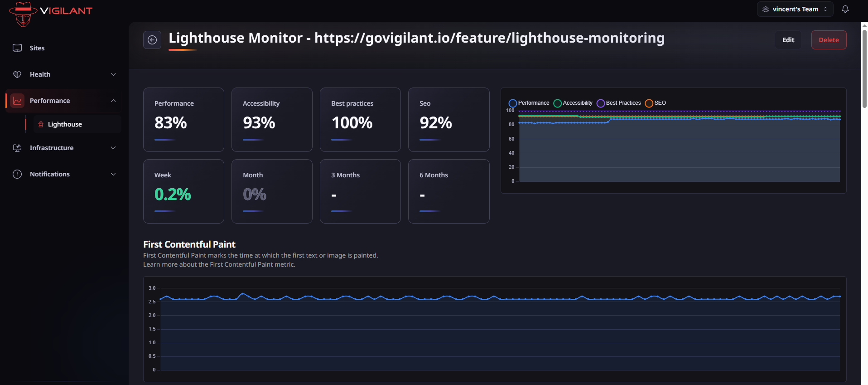Click the back arrow icon beside title
This screenshot has width=868, height=385.
point(152,40)
